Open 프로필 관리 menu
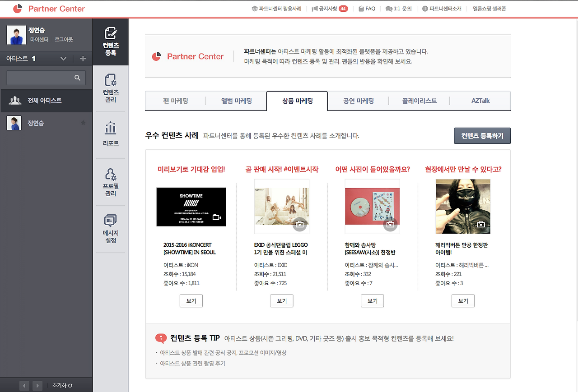Screen dimensions: 578x392 111,182
